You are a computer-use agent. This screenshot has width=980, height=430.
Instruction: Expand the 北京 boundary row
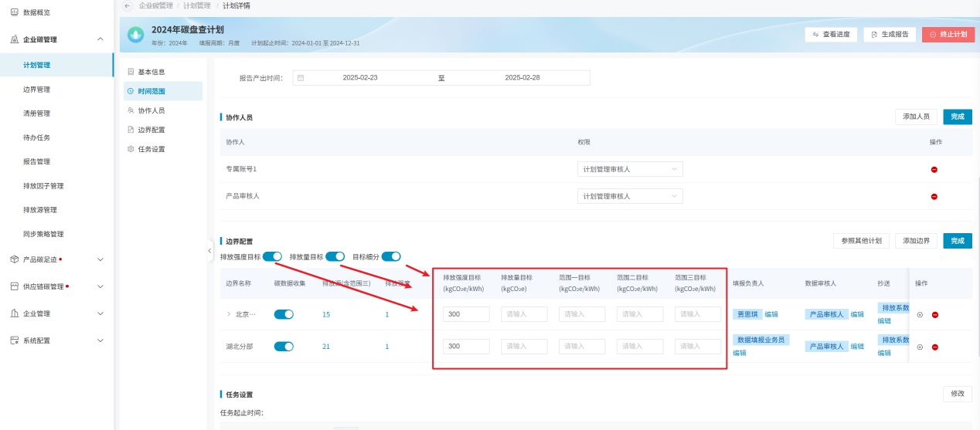pyautogui.click(x=228, y=314)
